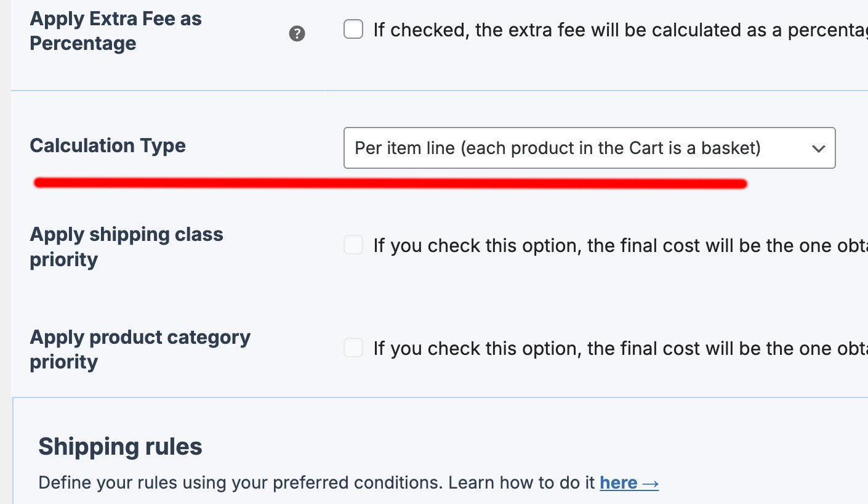Click the arrow in the 'here' link
The height and width of the screenshot is (504, 868).
[x=650, y=483]
